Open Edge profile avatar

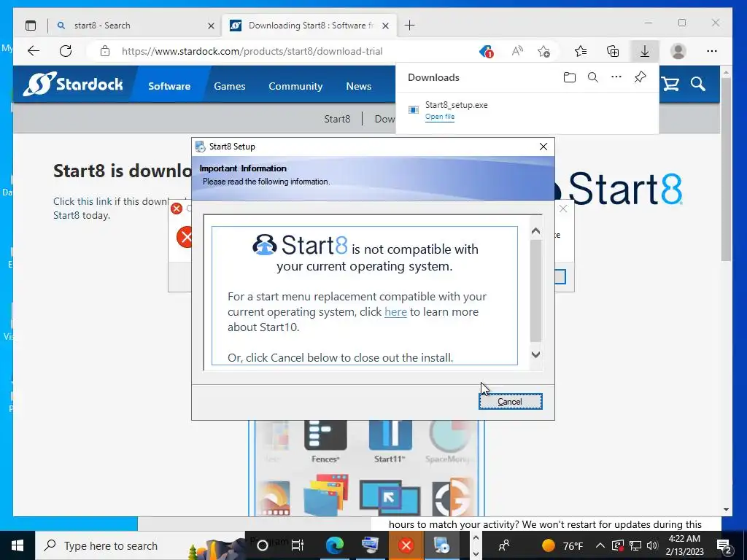[x=678, y=51]
